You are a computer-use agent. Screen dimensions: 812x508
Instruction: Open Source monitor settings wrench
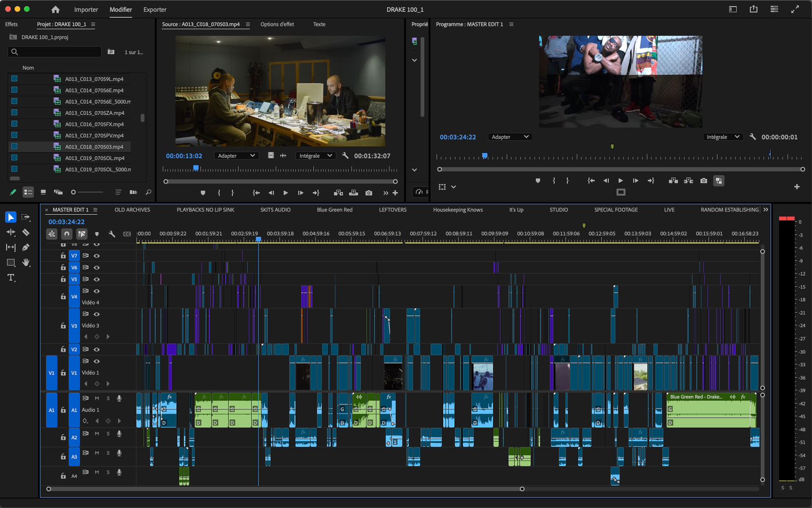point(345,156)
